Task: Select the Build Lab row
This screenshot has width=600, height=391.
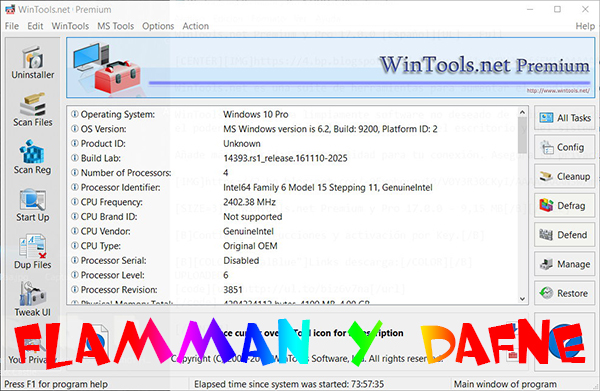Action: [293, 158]
